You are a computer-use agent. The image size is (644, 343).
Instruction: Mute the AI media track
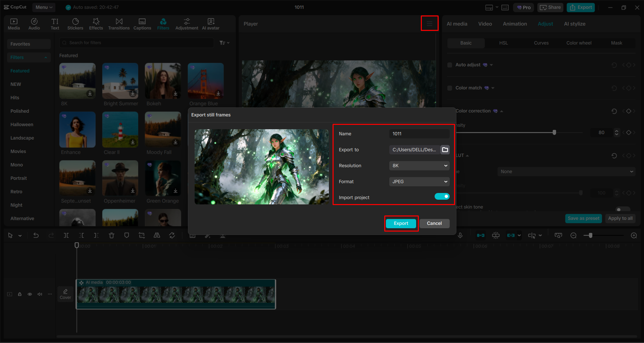pyautogui.click(x=40, y=294)
